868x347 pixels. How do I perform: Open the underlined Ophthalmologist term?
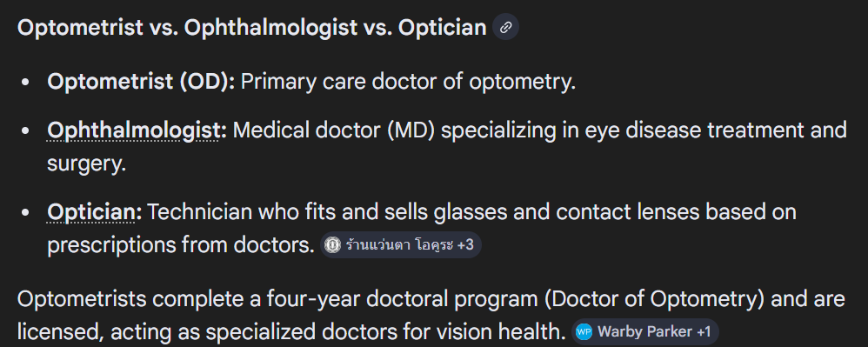(x=132, y=130)
